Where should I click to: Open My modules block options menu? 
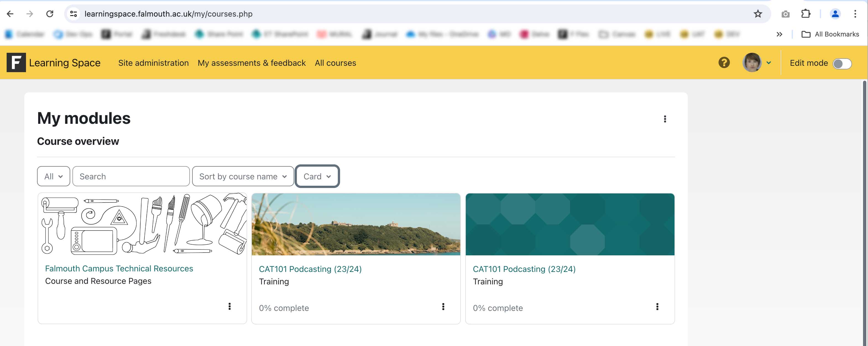click(x=665, y=119)
